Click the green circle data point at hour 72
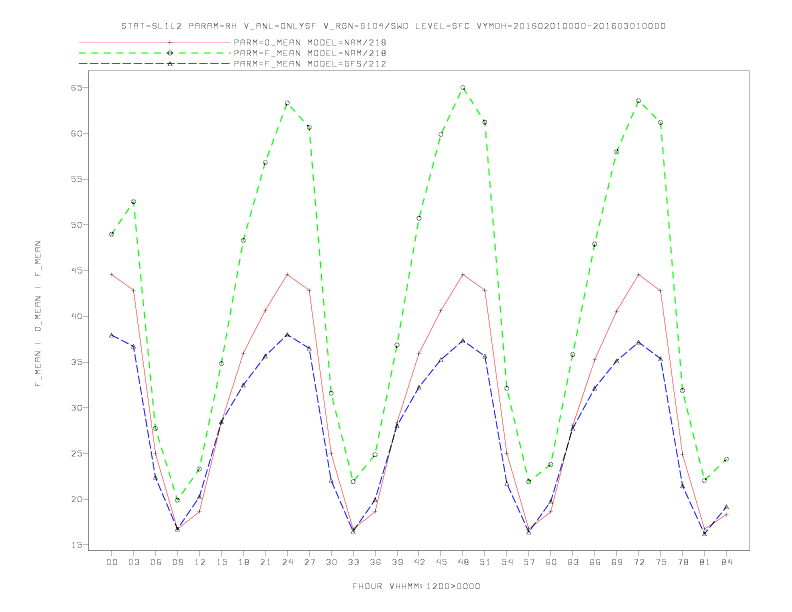792x612 pixels. pos(638,101)
